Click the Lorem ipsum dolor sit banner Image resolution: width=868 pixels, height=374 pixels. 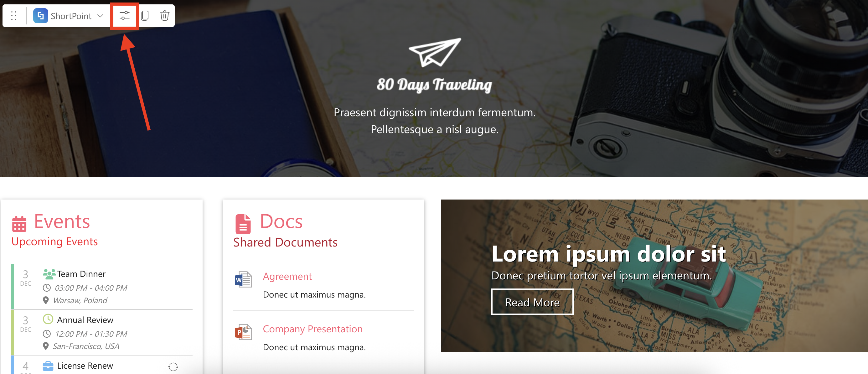654,276
